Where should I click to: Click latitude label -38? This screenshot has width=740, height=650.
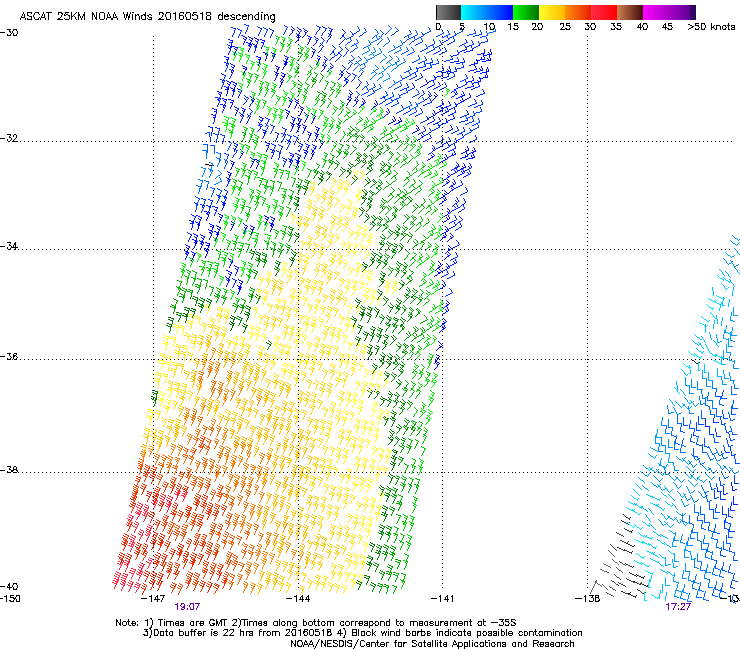click(9, 470)
